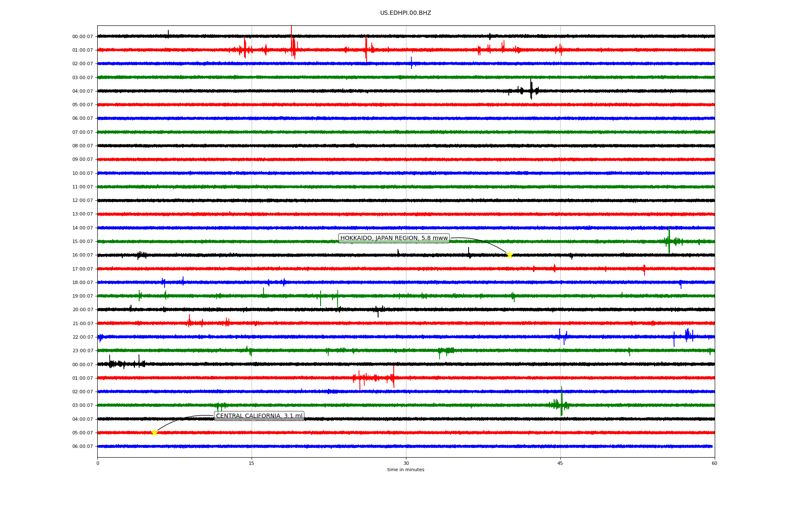Click the 30 minute x-axis tick

[x=406, y=463]
